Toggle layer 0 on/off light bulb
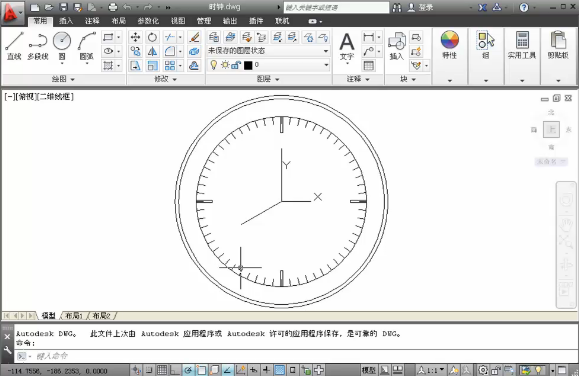The image size is (579, 376). [x=213, y=65]
